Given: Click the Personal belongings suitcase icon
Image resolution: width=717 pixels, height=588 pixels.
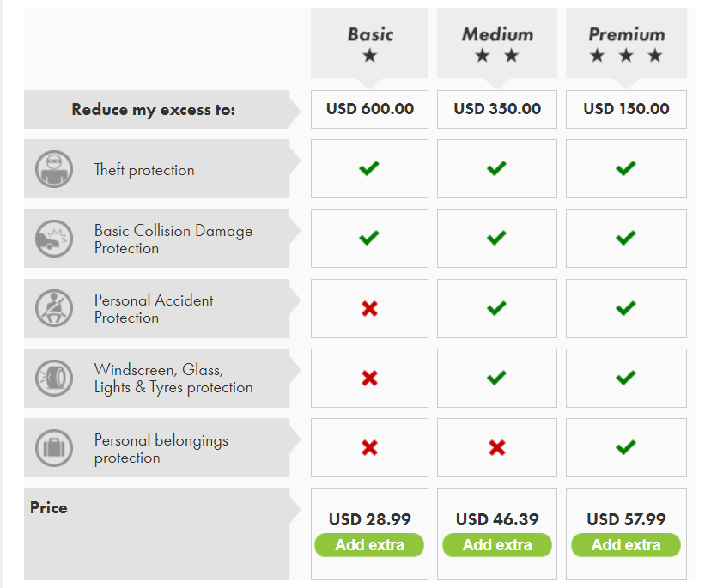Looking at the screenshot, I should 54,447.
